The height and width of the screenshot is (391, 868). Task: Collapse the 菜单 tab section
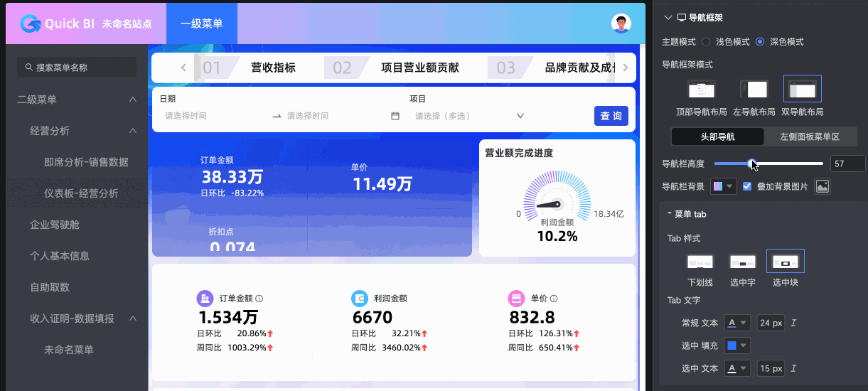670,214
